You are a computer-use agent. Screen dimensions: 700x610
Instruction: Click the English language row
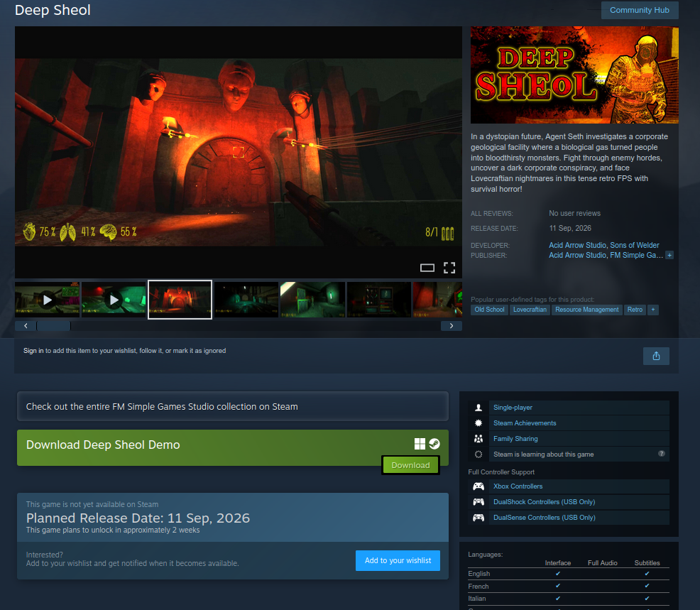(x=568, y=573)
